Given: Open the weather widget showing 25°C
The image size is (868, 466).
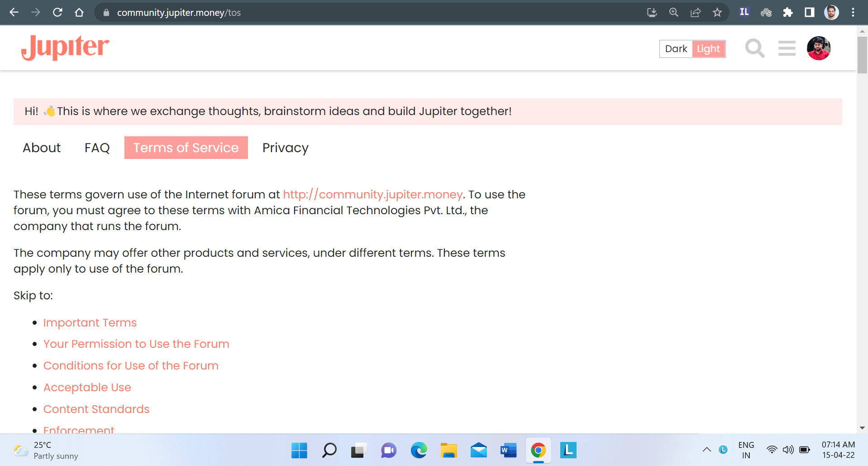Looking at the screenshot, I should click(46, 450).
